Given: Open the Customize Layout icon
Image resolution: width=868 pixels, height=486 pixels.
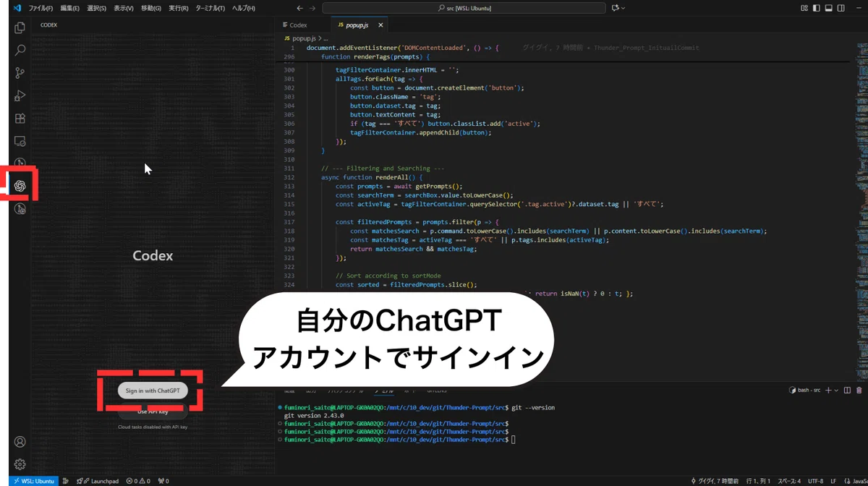Looking at the screenshot, I should [x=805, y=8].
